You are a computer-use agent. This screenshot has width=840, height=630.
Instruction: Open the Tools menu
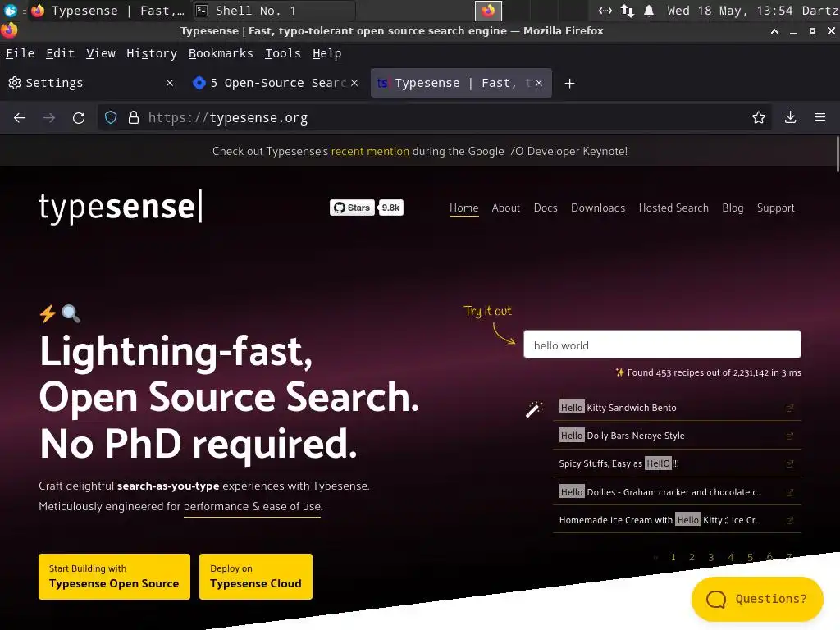point(283,53)
